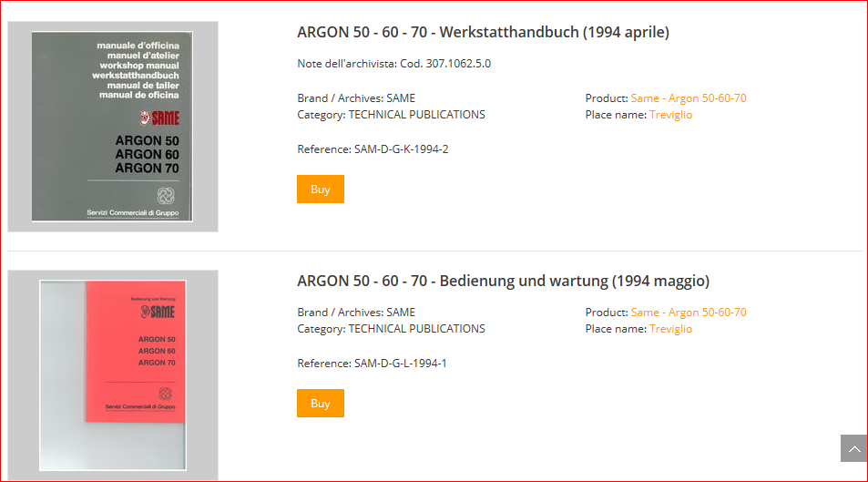The image size is (868, 482).
Task: Follow Same - Argon 50-60-70 link for Bedienung
Action: pyautogui.click(x=689, y=313)
